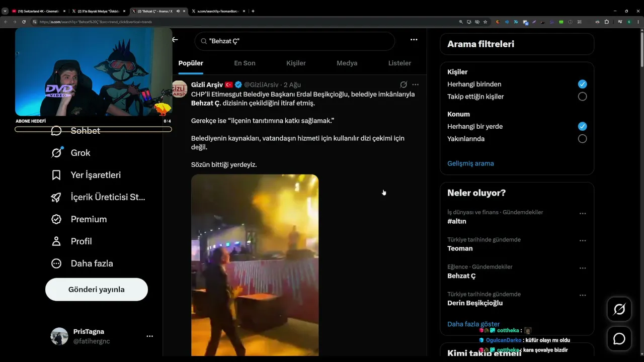Switch to the Medya tab
Viewport: 644px width, 362px height.
click(347, 63)
